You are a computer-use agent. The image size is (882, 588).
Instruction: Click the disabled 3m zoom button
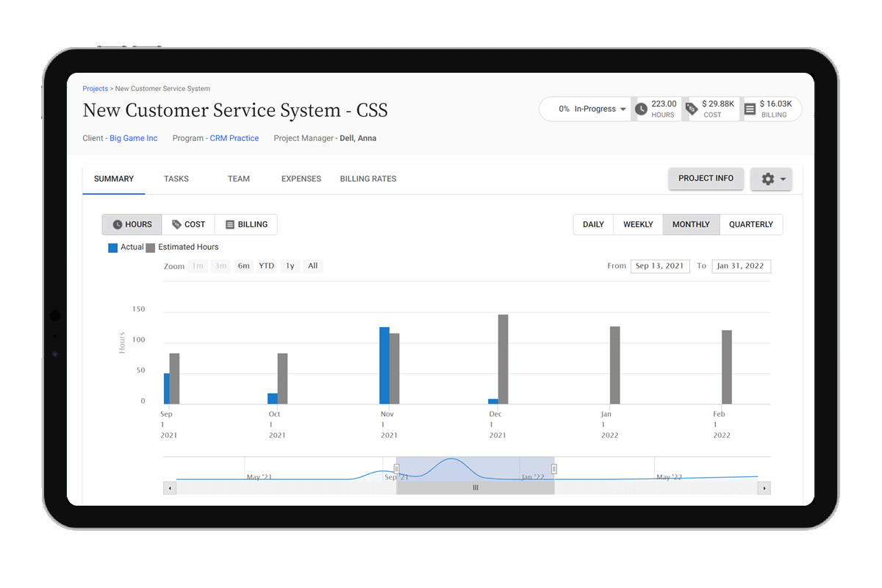(x=220, y=266)
